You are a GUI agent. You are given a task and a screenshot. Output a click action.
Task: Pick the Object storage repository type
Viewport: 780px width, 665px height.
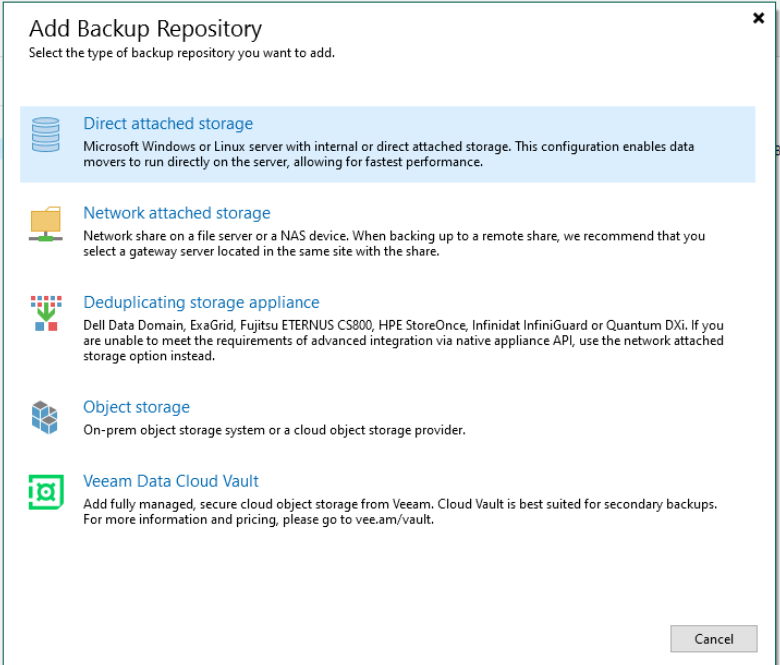pos(136,407)
